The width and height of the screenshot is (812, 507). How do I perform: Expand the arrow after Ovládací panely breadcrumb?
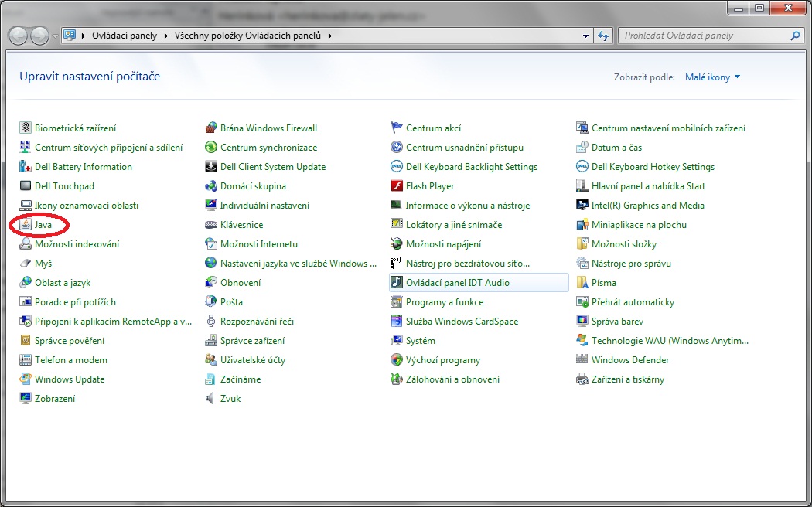point(165,36)
